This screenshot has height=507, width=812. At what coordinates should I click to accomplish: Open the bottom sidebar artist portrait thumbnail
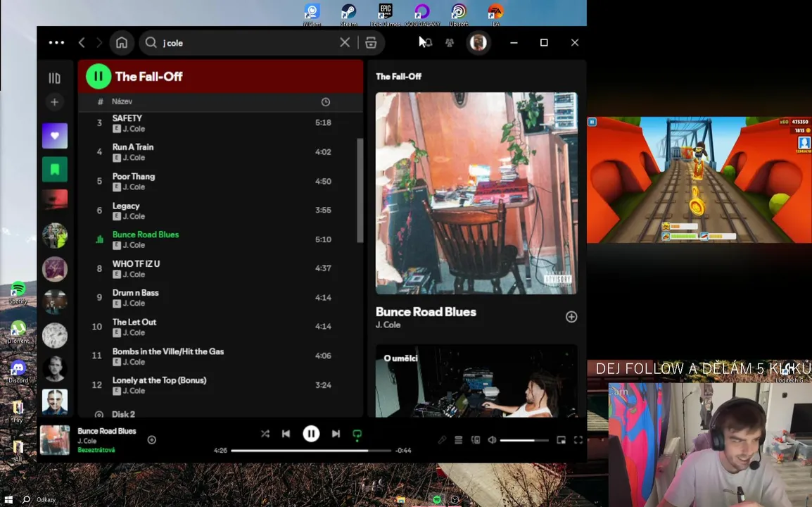[x=55, y=402]
